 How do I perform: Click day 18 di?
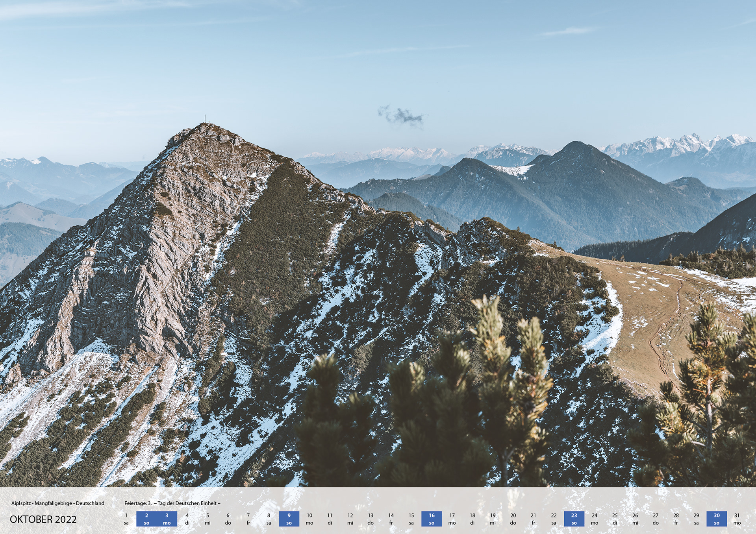[472, 519]
